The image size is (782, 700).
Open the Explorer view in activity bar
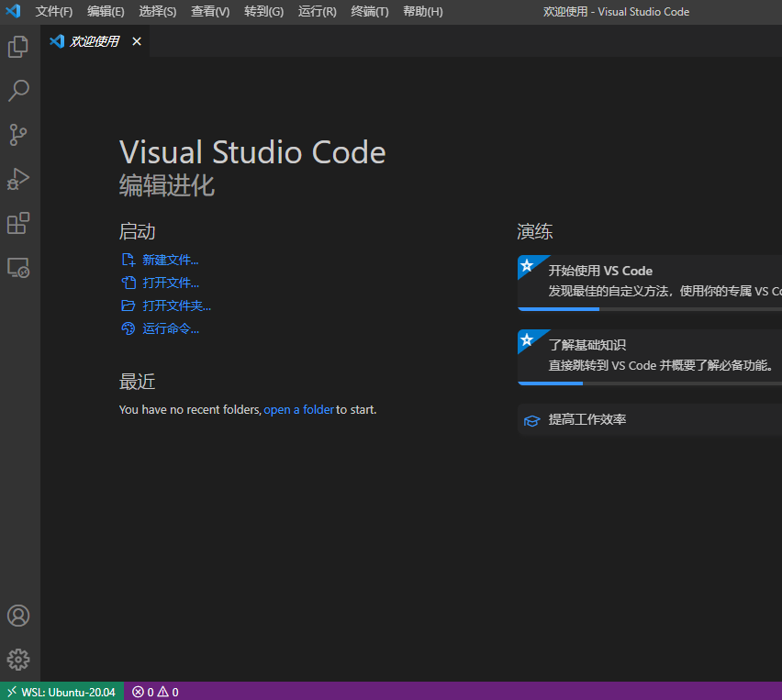point(18,47)
